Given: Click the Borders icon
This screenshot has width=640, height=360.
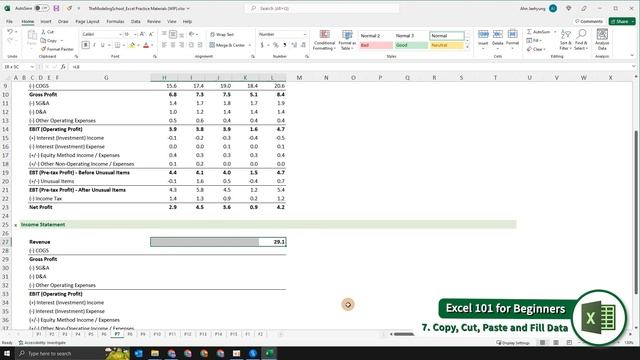Looking at the screenshot, I should [118, 45].
